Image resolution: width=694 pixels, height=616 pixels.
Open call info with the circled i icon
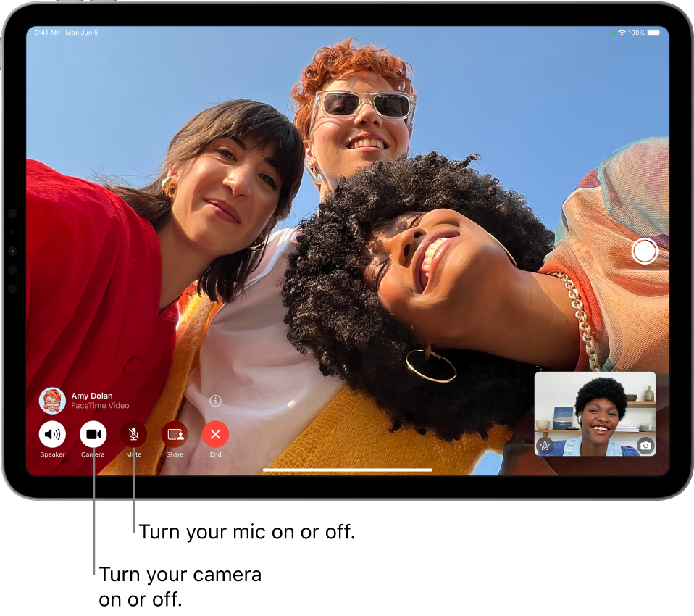coord(216,401)
